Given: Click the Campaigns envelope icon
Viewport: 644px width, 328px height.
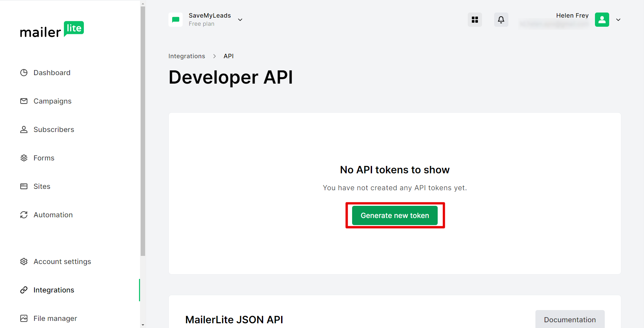Looking at the screenshot, I should pyautogui.click(x=24, y=101).
